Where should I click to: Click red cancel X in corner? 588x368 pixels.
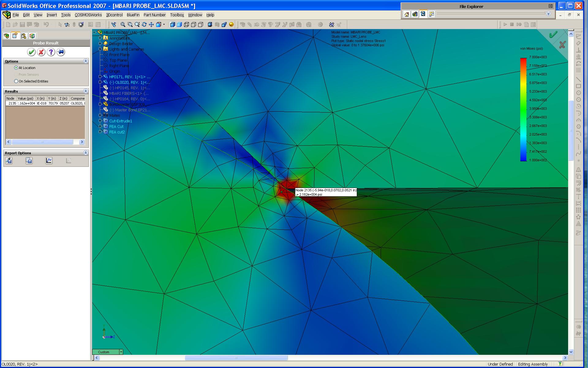coord(562,45)
